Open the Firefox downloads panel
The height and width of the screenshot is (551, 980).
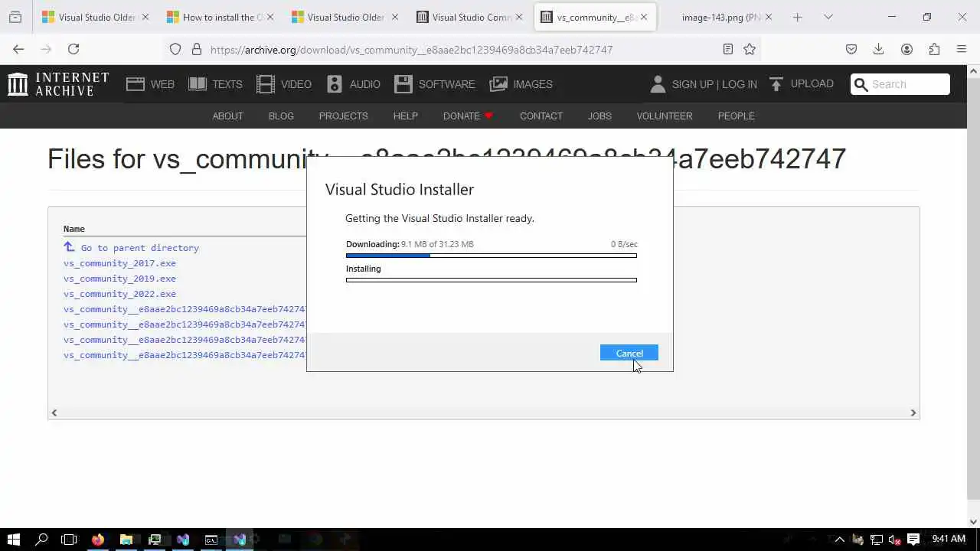click(879, 49)
